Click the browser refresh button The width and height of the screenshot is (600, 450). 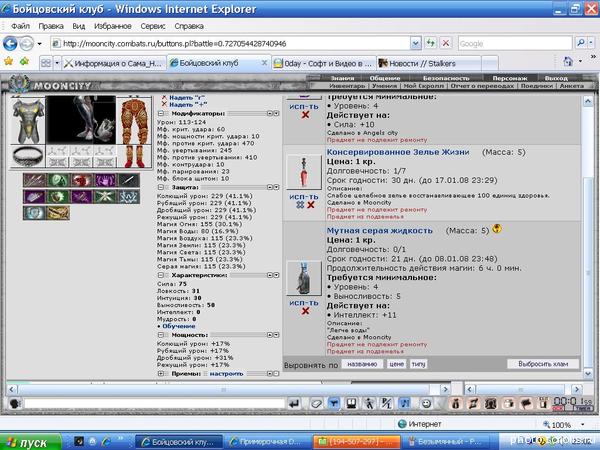(430, 43)
